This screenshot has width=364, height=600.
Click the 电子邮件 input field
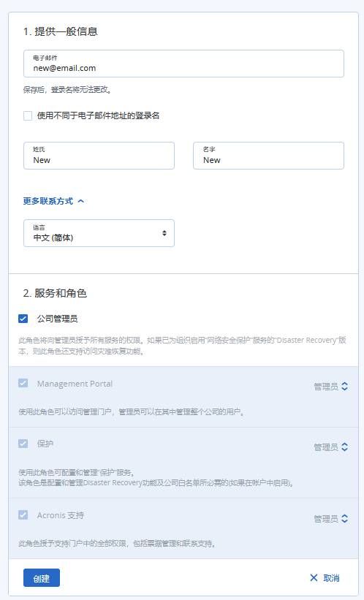point(183,64)
